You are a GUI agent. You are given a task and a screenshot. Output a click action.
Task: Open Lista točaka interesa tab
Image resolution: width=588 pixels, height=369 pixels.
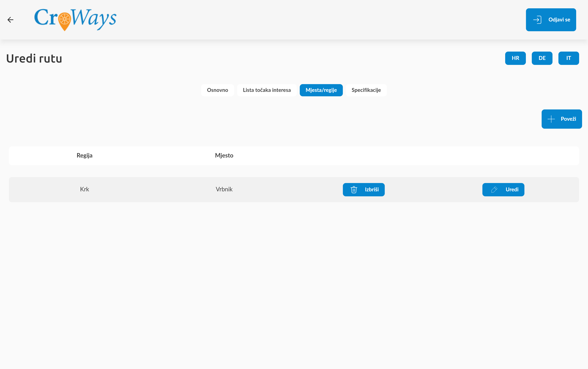(266, 90)
